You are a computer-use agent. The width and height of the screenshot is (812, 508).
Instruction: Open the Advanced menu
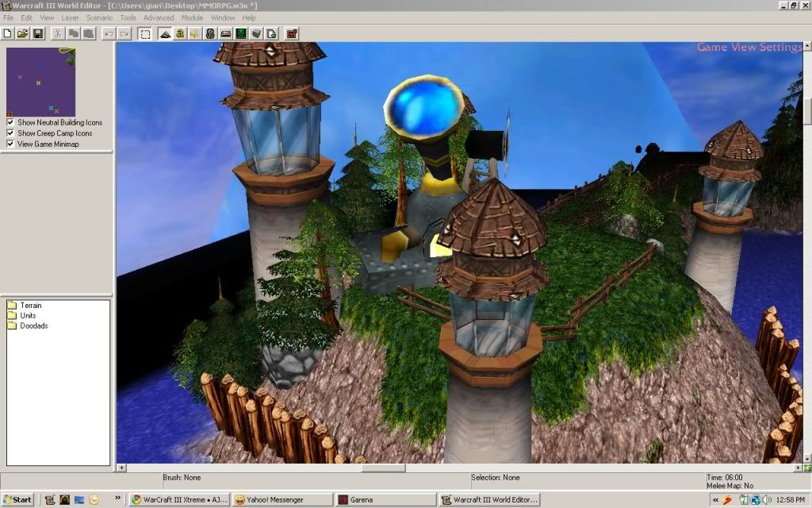(159, 17)
